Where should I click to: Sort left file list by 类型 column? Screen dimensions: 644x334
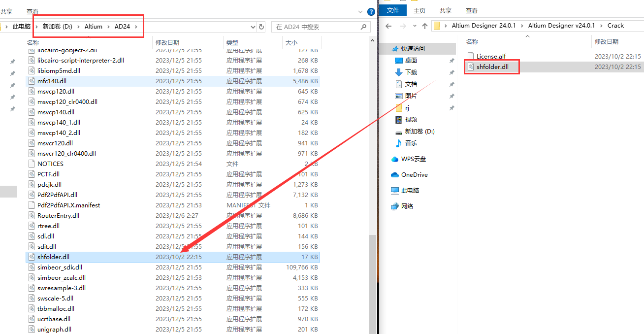232,43
